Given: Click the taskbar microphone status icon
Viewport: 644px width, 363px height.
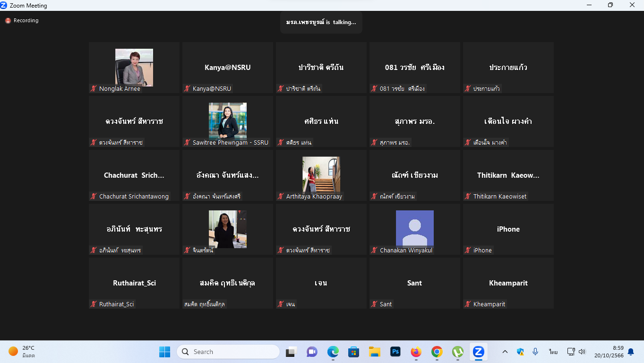Looking at the screenshot, I should [535, 352].
